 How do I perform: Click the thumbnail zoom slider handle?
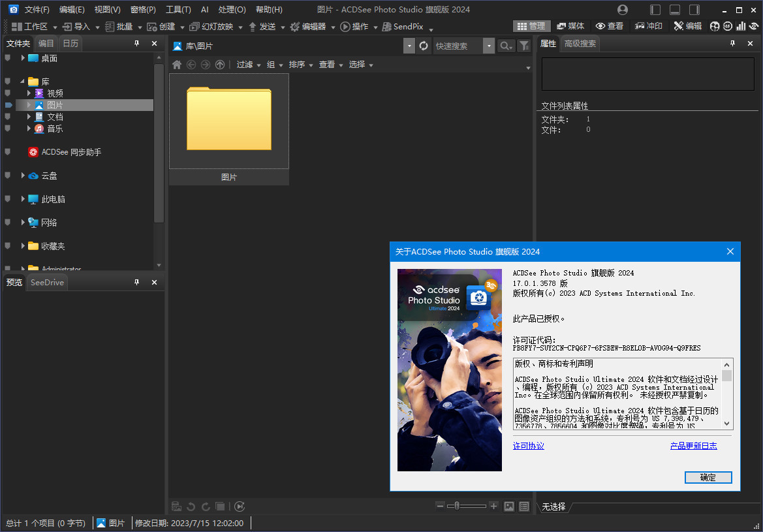pos(458,506)
